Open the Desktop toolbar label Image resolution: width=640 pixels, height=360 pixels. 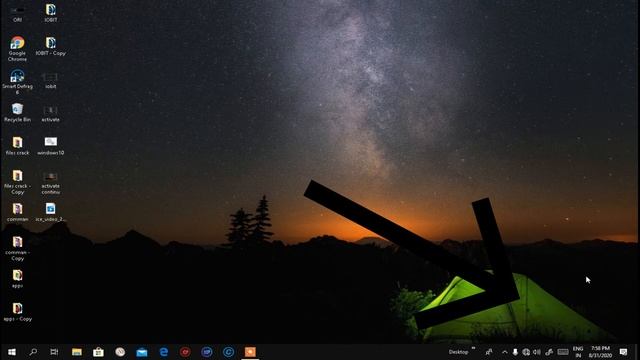pos(458,352)
